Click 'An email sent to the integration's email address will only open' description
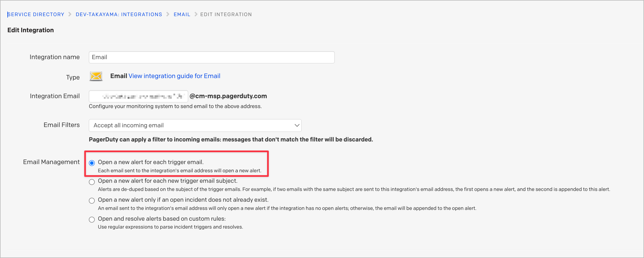Screen dimensions: 644x258 (x=287, y=208)
